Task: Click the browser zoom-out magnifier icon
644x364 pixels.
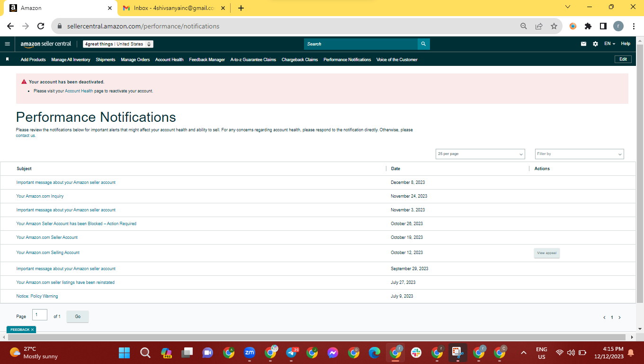Action: (524, 27)
